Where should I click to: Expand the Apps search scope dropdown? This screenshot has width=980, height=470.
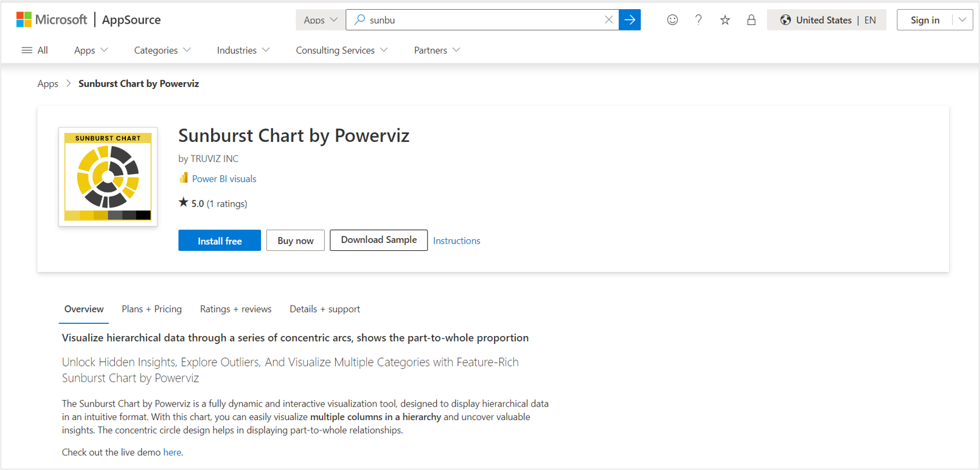click(320, 20)
